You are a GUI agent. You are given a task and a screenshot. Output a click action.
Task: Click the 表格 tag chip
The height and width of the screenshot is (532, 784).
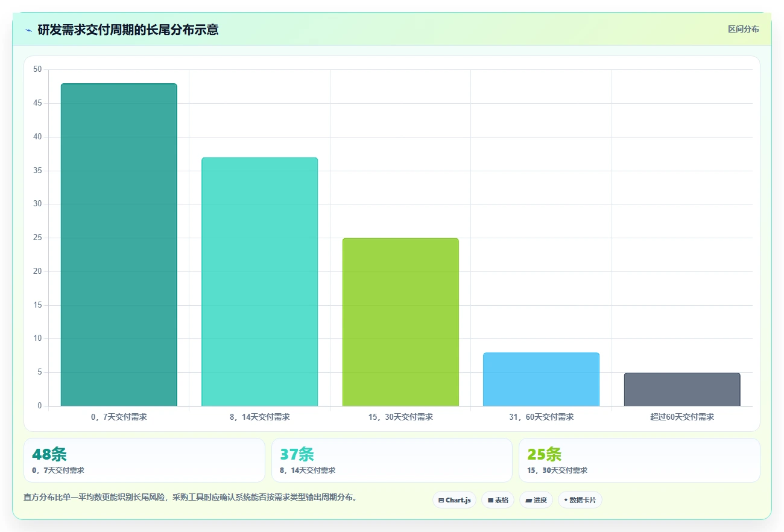pos(498,500)
